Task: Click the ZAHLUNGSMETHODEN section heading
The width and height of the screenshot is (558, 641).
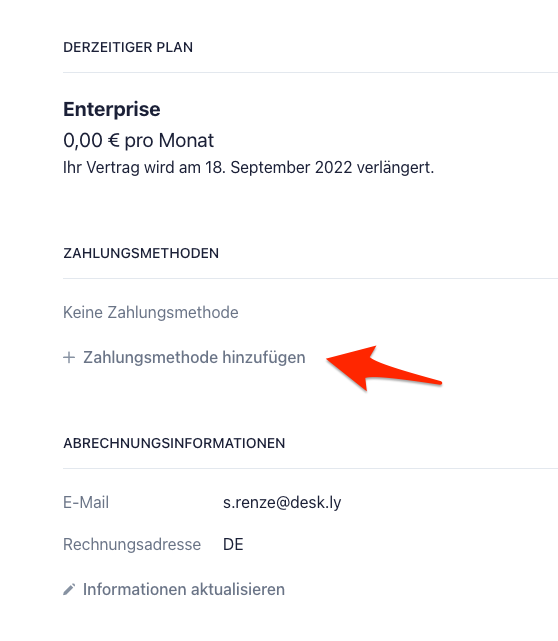Action: click(x=141, y=253)
